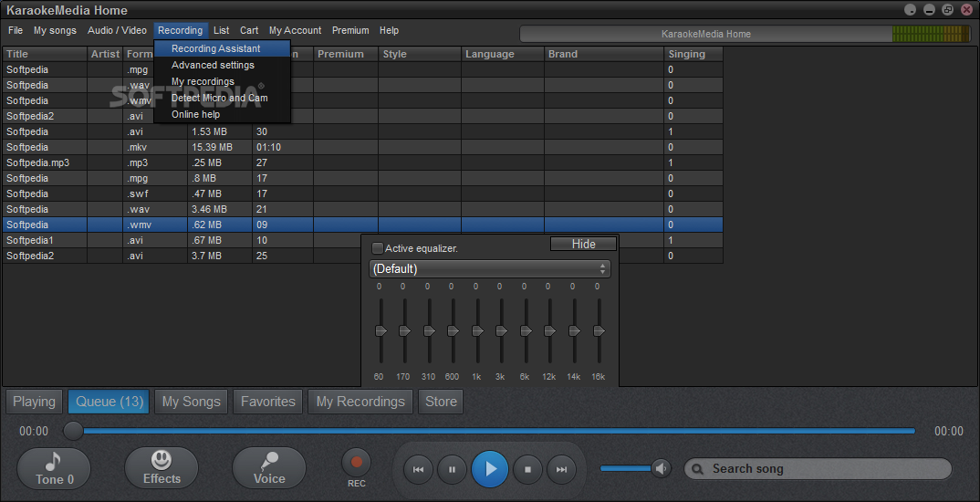Adjust the 310 Hz equalizer slider

(429, 330)
